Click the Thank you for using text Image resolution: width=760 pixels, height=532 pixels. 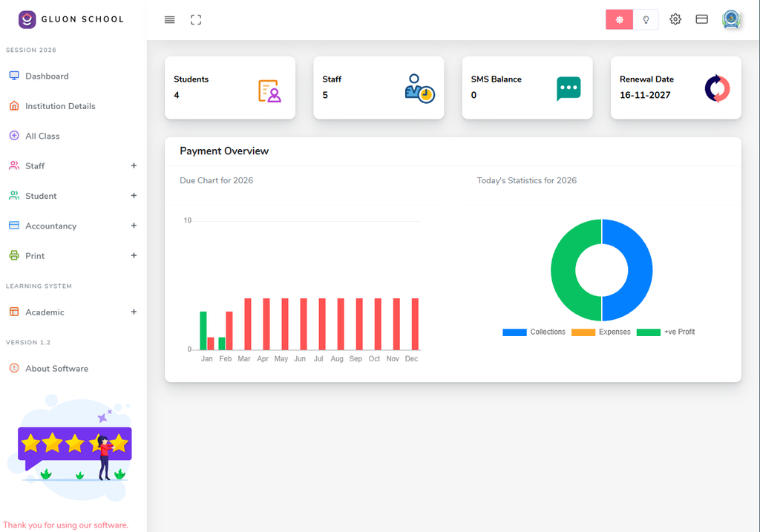[x=66, y=525]
